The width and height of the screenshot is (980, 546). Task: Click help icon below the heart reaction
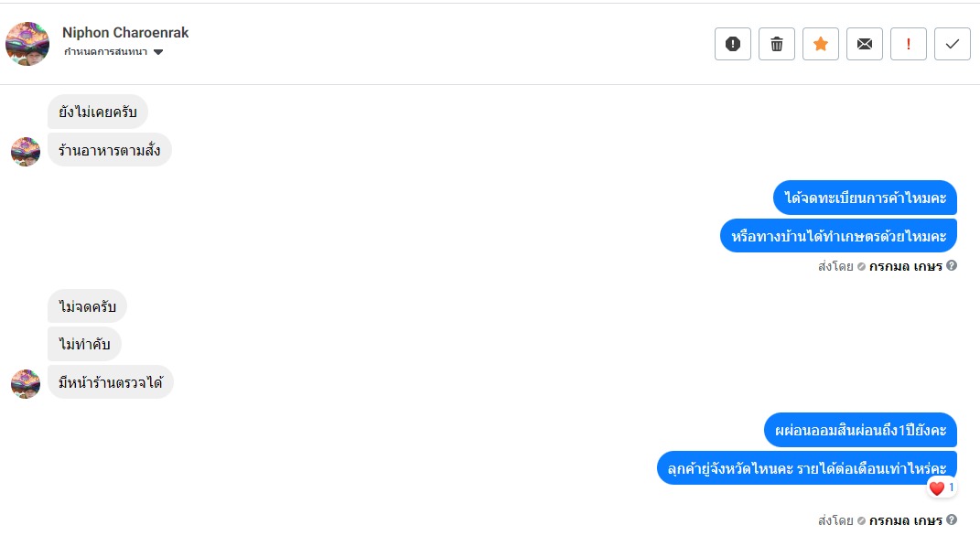[x=952, y=520]
